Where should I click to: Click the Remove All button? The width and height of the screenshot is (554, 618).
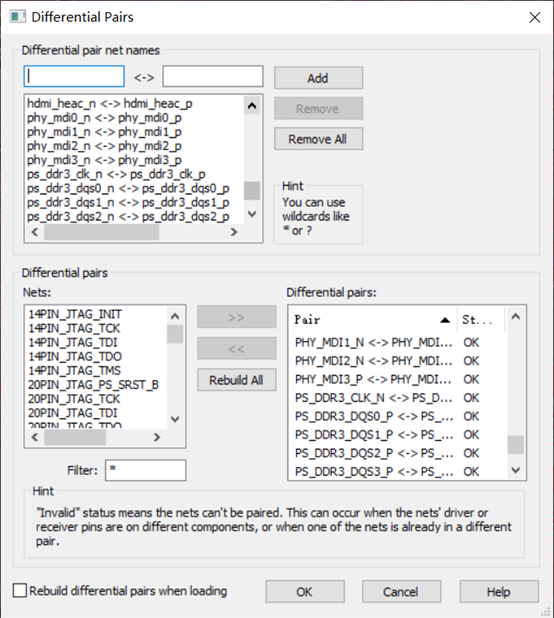tap(318, 139)
